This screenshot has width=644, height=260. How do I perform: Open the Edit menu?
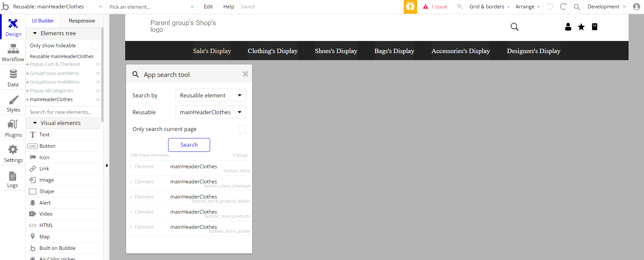(x=208, y=7)
